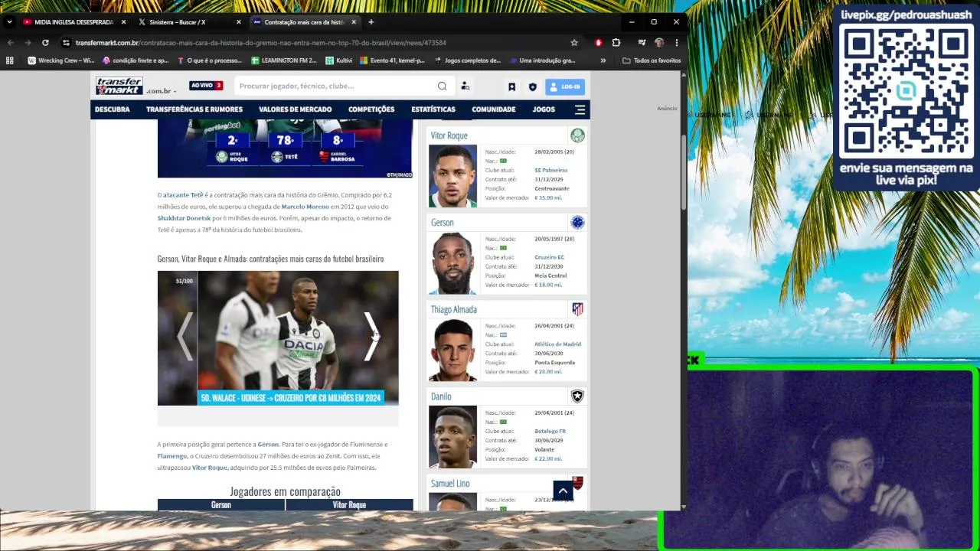980x551 pixels.
Task: Open the 'atacante Tetê' link
Action: [183, 195]
